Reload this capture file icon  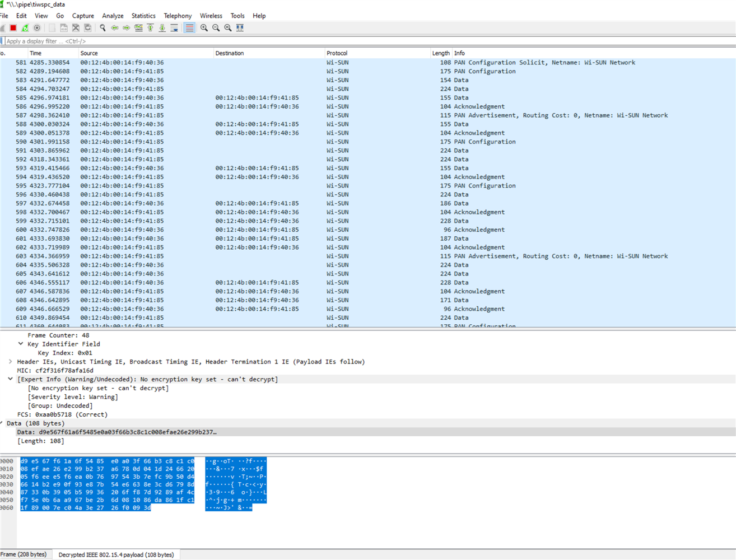tap(88, 28)
